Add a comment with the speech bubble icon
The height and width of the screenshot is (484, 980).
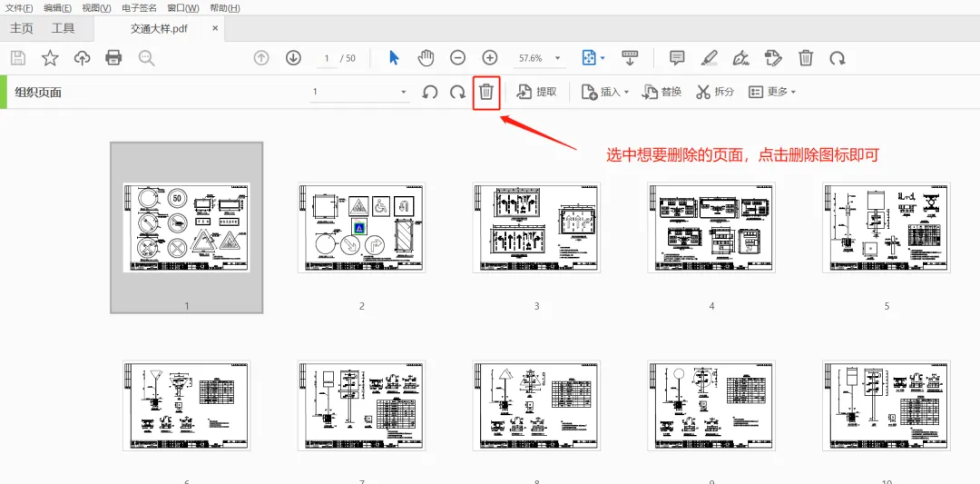click(x=677, y=58)
